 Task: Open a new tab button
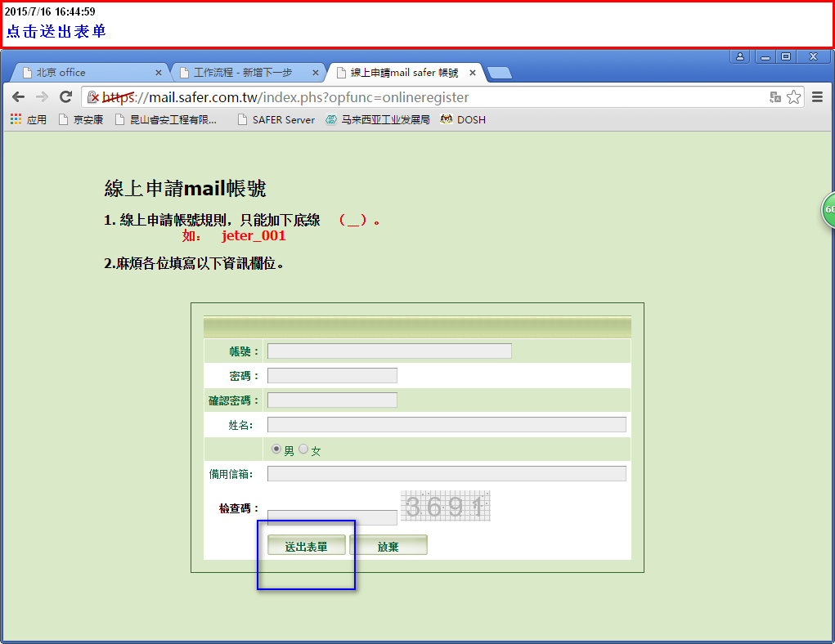(x=499, y=73)
